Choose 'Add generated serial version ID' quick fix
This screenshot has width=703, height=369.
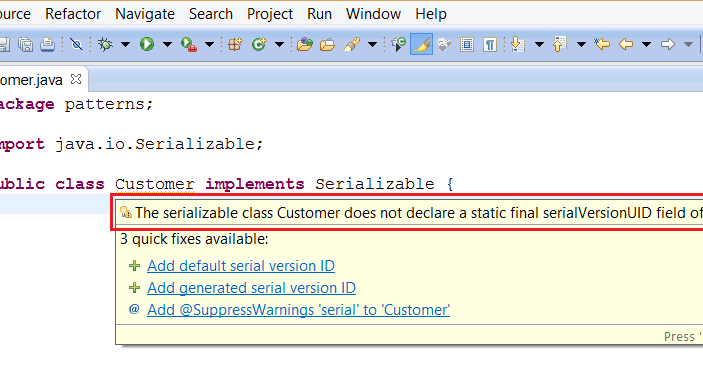252,288
